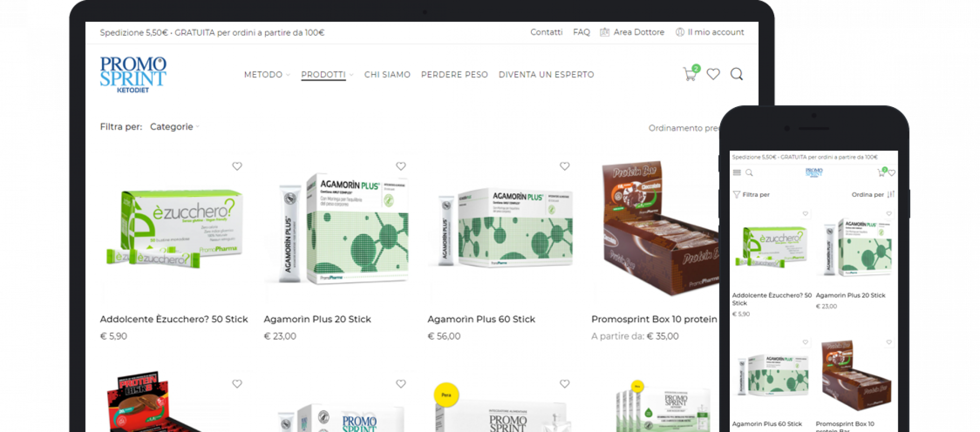Open the desktop wishlist heart in header
The height and width of the screenshot is (432, 980).
click(713, 74)
